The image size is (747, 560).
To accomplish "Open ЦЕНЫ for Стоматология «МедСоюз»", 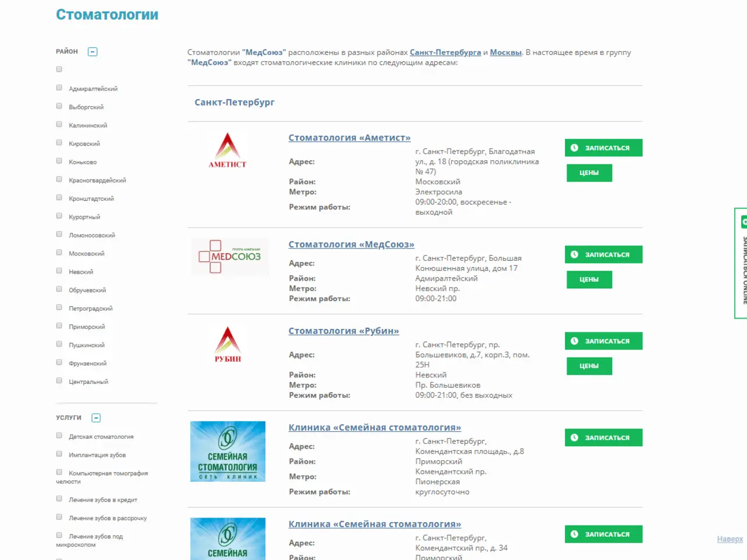I will (x=589, y=279).
